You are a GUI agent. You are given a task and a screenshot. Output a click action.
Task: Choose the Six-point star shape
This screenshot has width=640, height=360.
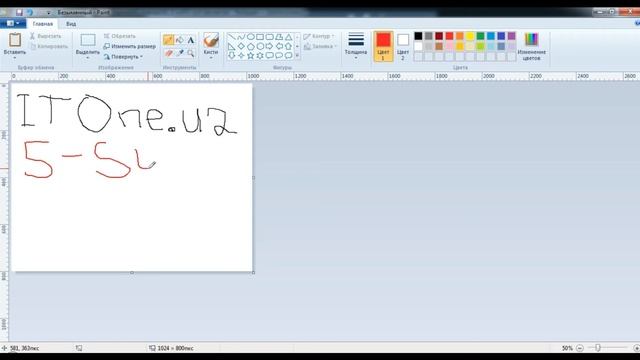260,56
